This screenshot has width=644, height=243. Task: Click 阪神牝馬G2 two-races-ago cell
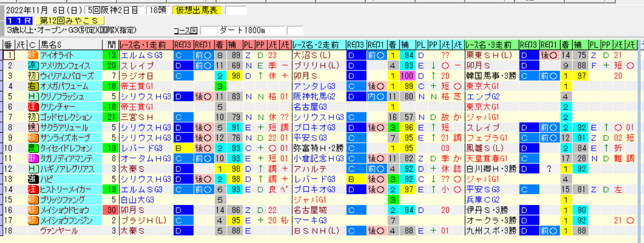(x=318, y=96)
